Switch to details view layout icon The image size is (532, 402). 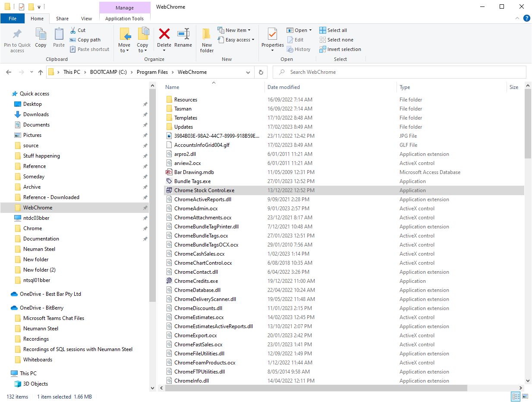(516, 396)
